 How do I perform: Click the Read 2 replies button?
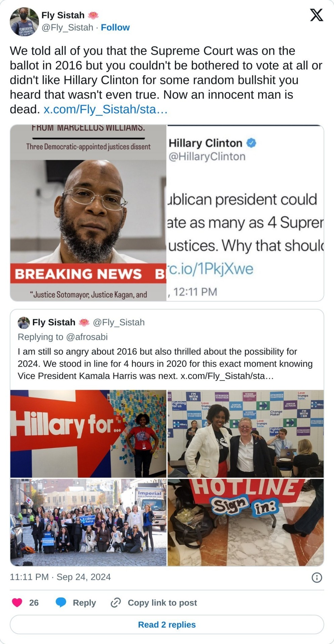point(167,625)
